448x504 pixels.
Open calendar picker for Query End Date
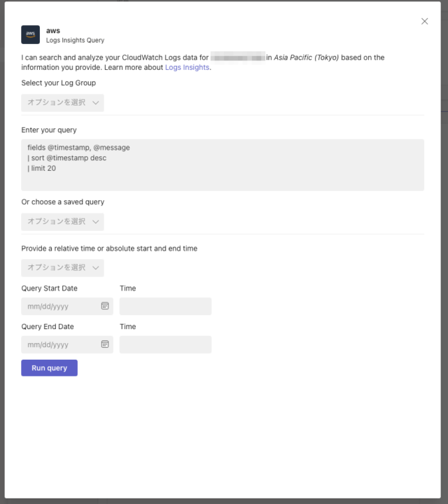105,344
